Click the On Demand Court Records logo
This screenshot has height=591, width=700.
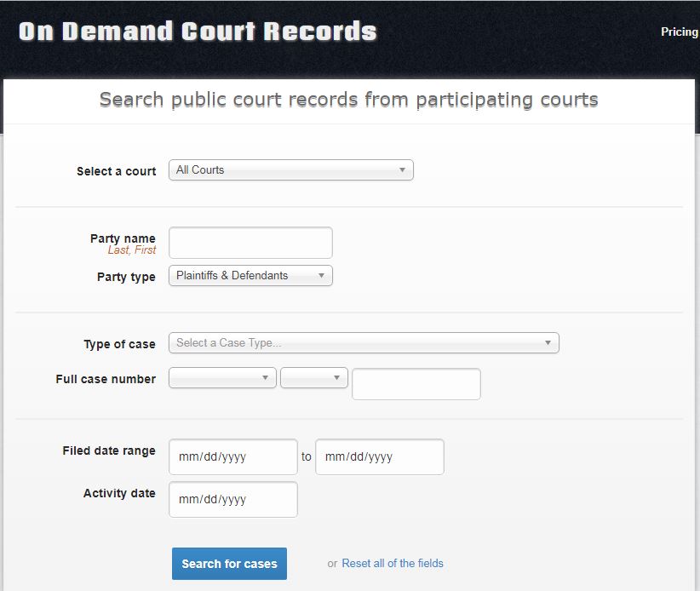tap(198, 32)
